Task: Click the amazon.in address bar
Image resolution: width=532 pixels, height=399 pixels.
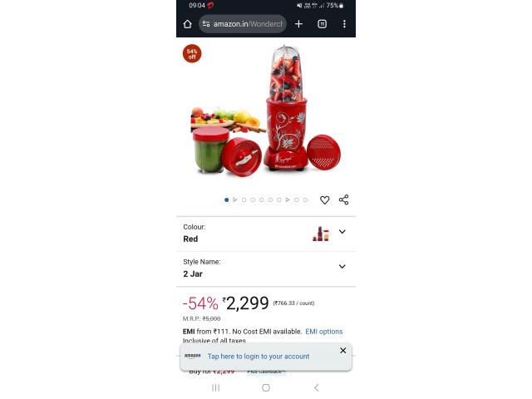Action: (x=243, y=24)
